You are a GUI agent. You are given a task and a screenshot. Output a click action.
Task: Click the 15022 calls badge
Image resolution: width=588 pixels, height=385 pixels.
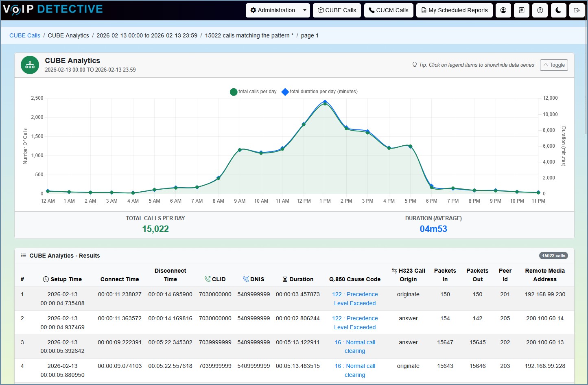pos(553,256)
